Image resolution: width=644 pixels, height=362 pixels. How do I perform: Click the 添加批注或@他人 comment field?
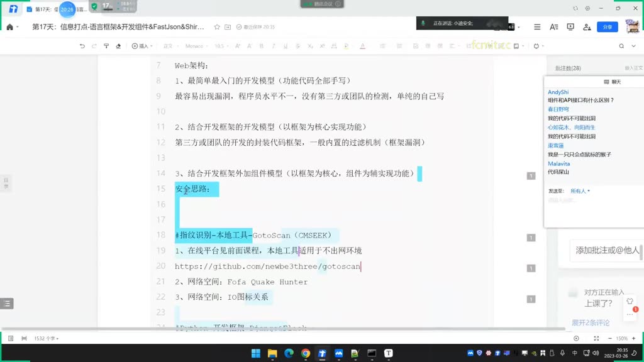606,250
